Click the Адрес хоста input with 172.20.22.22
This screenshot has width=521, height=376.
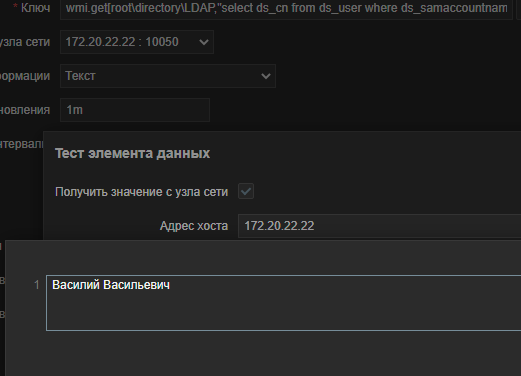(x=379, y=226)
